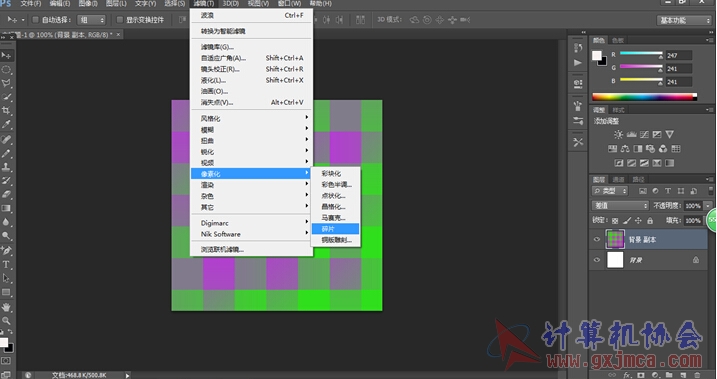Select the Horizontal Type tool
This screenshot has width=717, height=379.
[6, 264]
